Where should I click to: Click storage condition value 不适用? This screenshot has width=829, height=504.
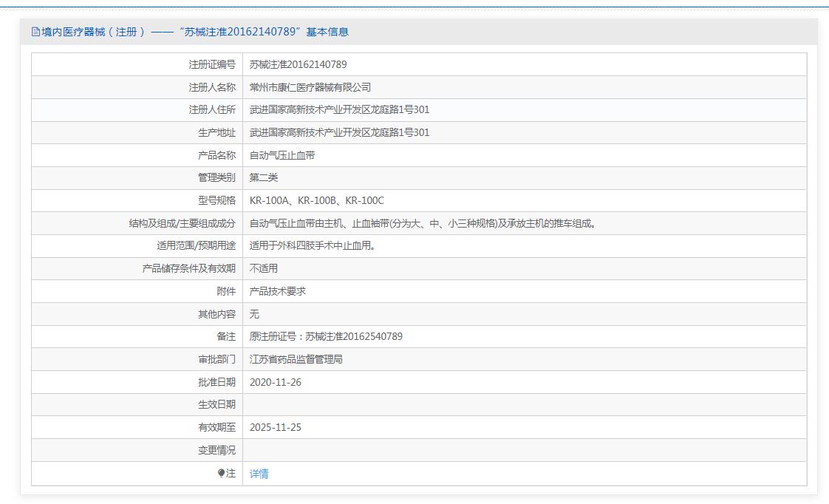[x=263, y=268]
